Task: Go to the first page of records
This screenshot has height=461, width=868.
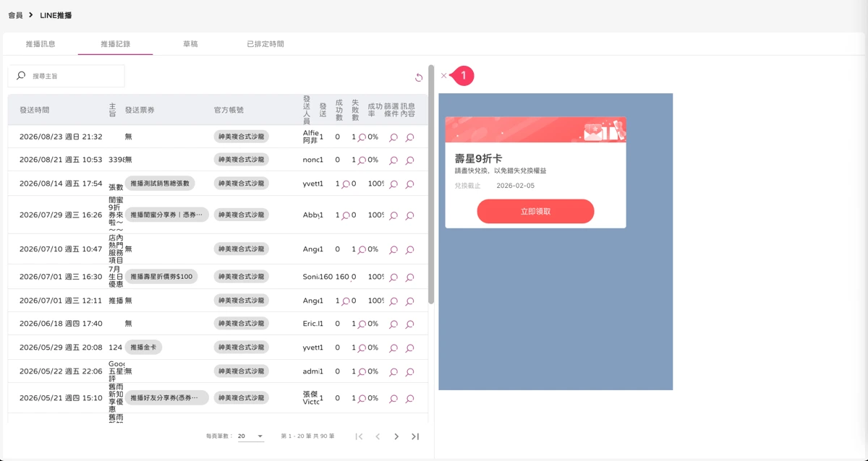Action: (x=359, y=436)
